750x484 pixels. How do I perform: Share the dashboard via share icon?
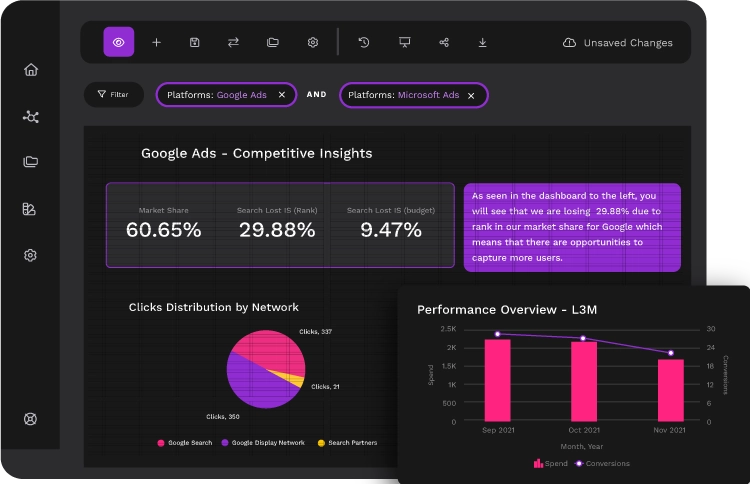(444, 43)
